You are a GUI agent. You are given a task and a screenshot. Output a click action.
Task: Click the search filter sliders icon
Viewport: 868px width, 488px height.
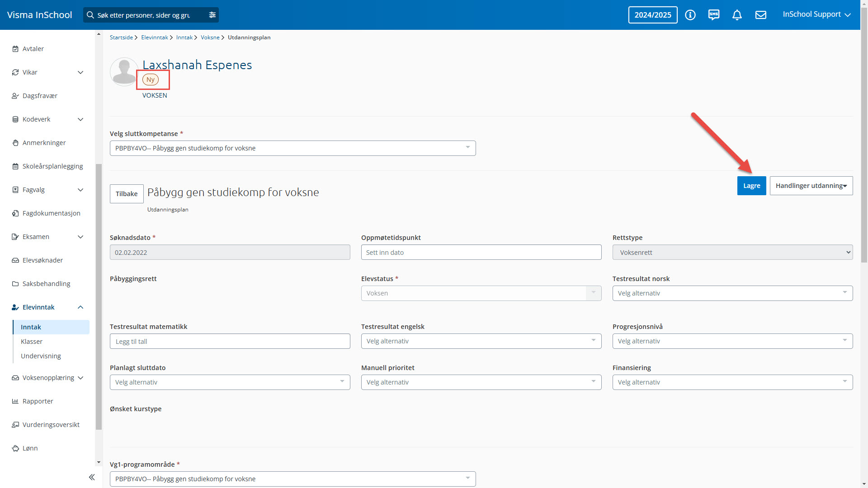coord(212,15)
